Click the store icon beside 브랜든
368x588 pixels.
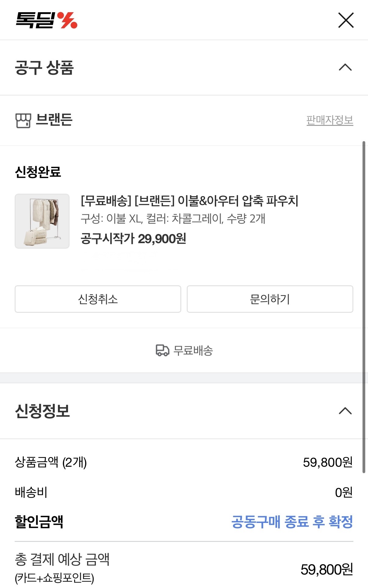point(23,120)
